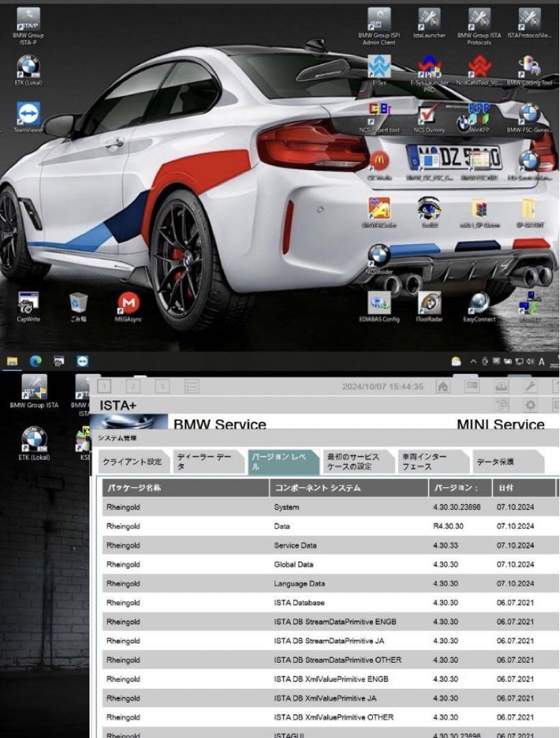Viewport: 560px width, 738px height.
Task: Open the EDIABAS Config shortcut
Action: coord(379,307)
